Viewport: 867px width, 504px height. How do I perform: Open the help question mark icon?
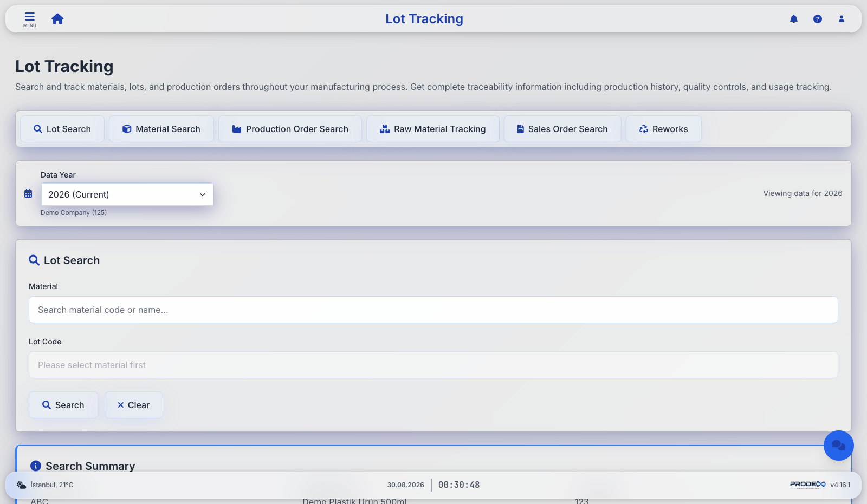click(818, 19)
